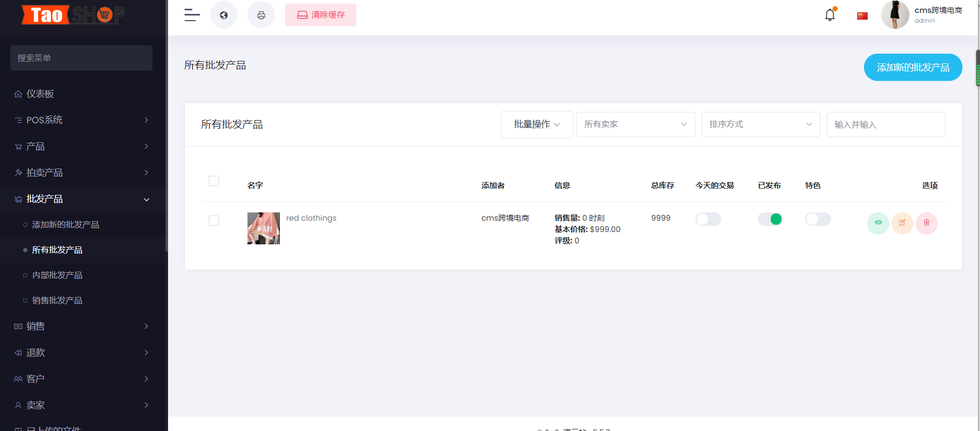The width and height of the screenshot is (980, 431).
Task: Open the notification bell
Action: [829, 15]
